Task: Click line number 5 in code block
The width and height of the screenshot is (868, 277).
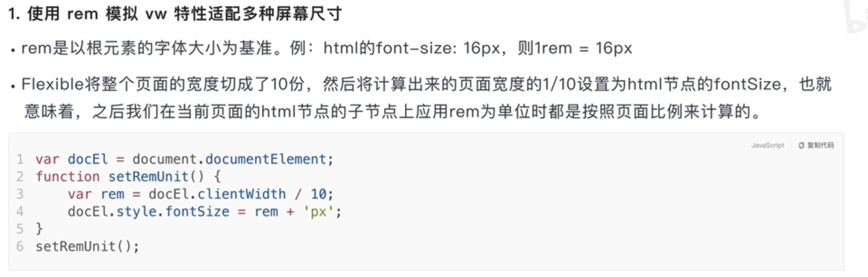Action: coord(20,229)
